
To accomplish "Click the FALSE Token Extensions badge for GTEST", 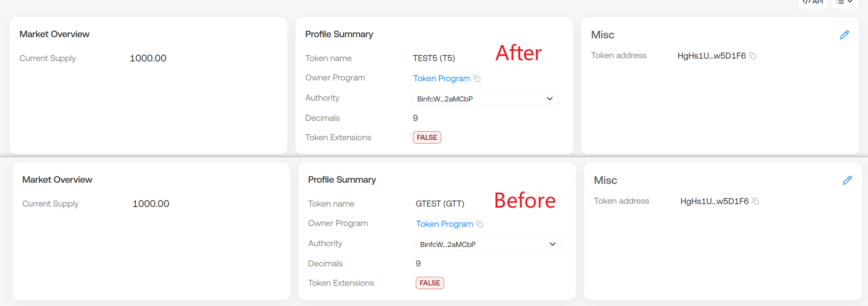I will point(430,283).
